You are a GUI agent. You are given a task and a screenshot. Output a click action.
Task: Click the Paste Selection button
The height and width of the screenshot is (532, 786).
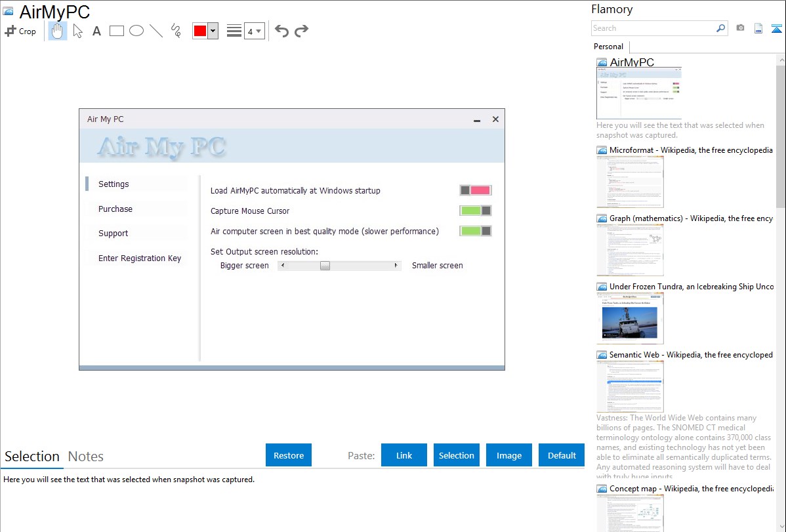click(x=456, y=455)
